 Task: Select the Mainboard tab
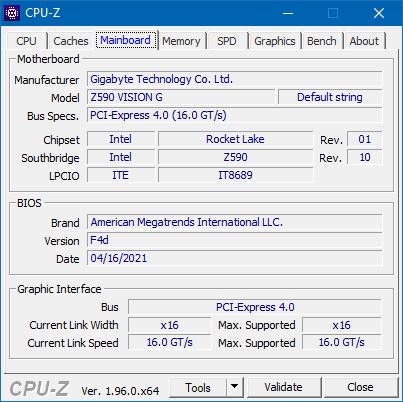pyautogui.click(x=126, y=40)
